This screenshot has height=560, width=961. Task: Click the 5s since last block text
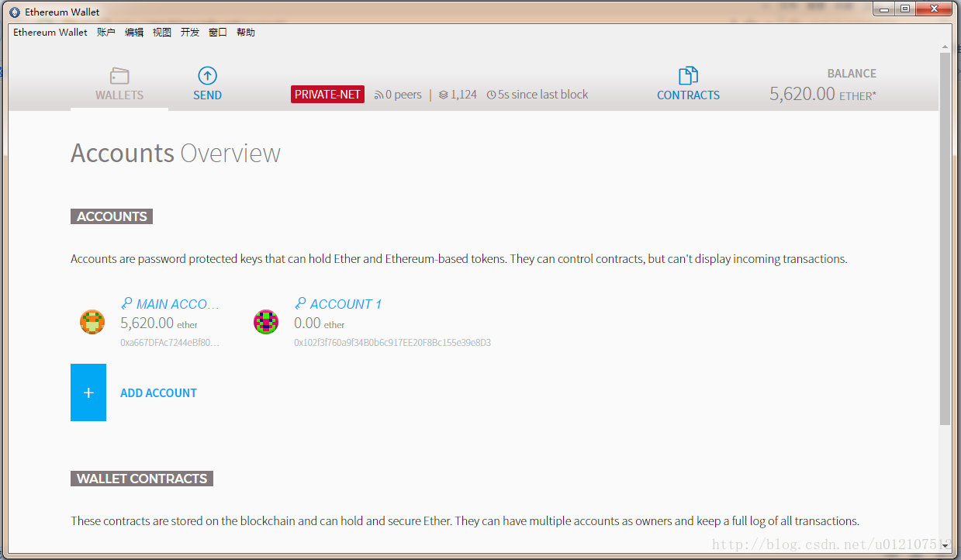click(x=543, y=95)
